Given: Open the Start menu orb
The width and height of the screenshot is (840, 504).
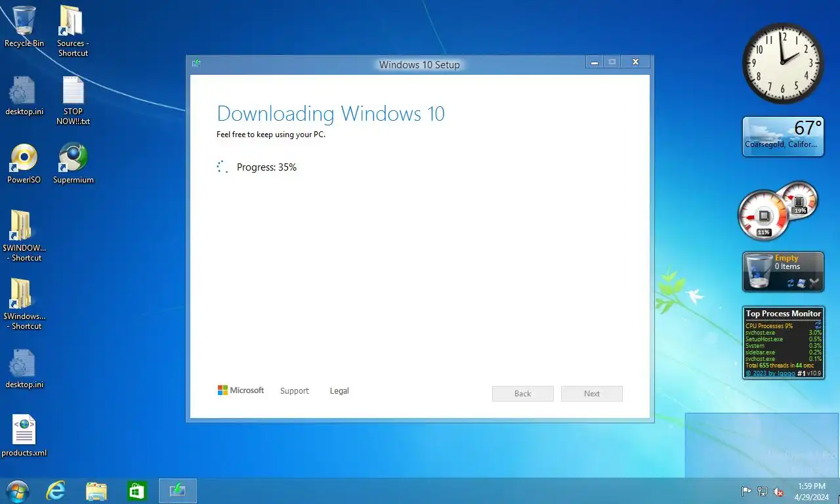Looking at the screenshot, I should coord(17,491).
